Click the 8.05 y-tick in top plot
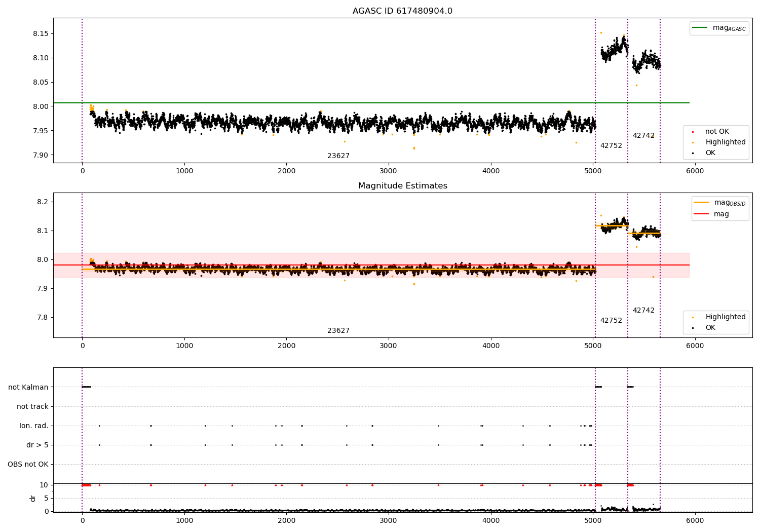This screenshot has height=532, width=760. 41,83
